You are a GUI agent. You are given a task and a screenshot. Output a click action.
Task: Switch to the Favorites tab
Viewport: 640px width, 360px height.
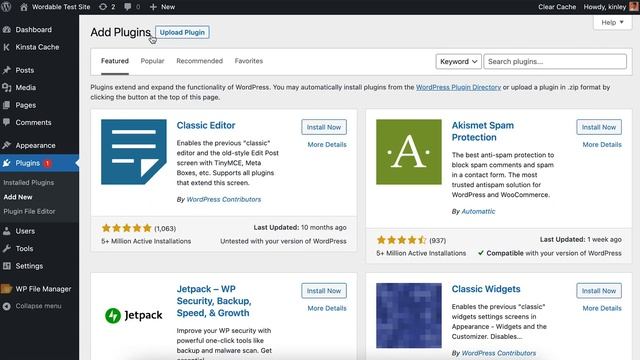(x=249, y=61)
